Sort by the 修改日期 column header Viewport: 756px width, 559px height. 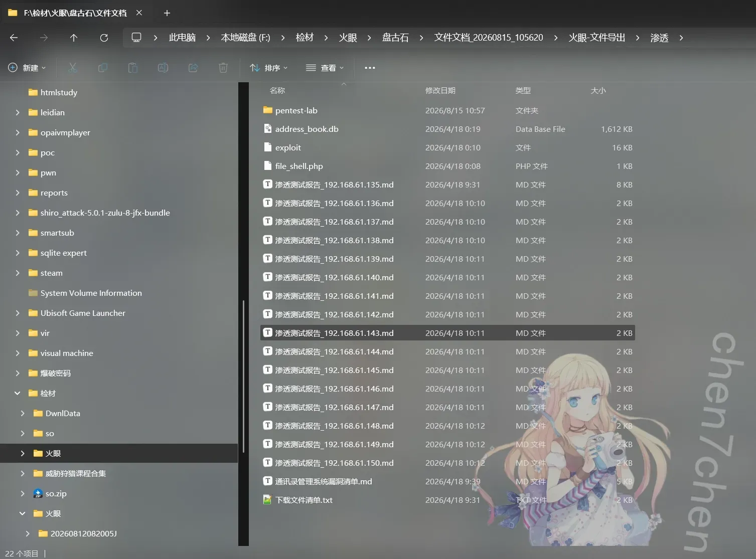440,90
